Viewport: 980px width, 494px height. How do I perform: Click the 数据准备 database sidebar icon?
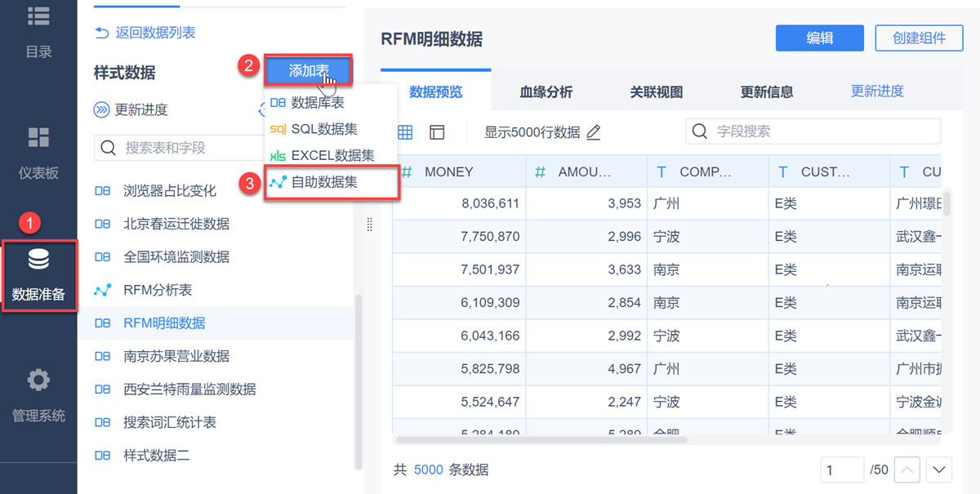point(38,260)
